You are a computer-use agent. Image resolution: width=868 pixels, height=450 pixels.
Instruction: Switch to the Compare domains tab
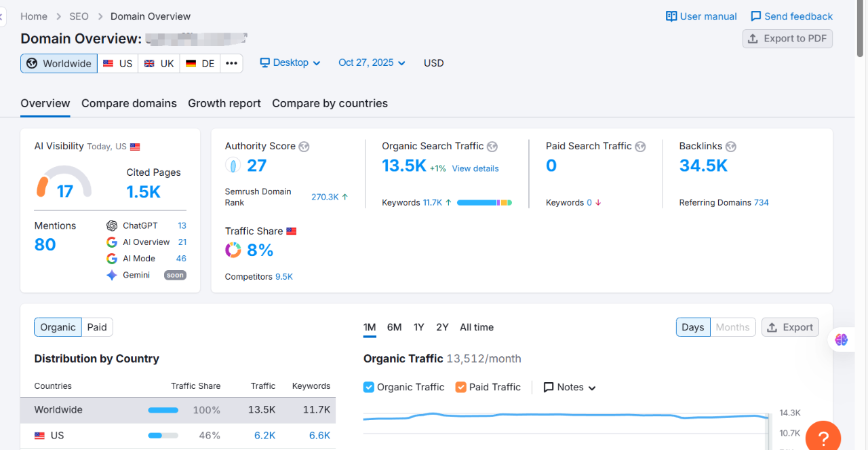pos(129,103)
